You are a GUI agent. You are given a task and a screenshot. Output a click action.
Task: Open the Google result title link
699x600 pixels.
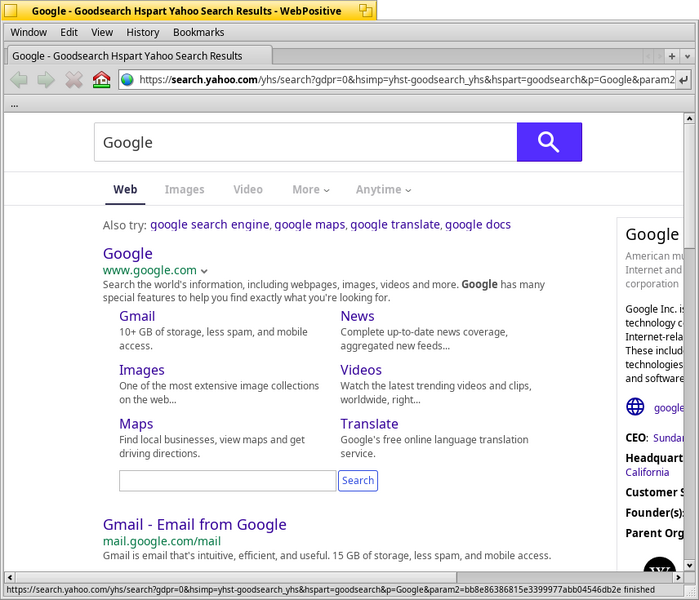pos(127,254)
